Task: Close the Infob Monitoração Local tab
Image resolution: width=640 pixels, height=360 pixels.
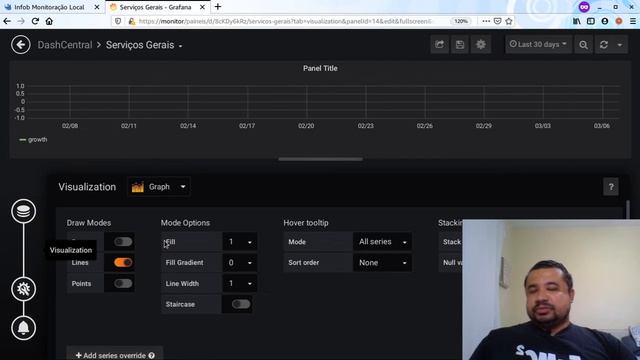Action: [97, 7]
